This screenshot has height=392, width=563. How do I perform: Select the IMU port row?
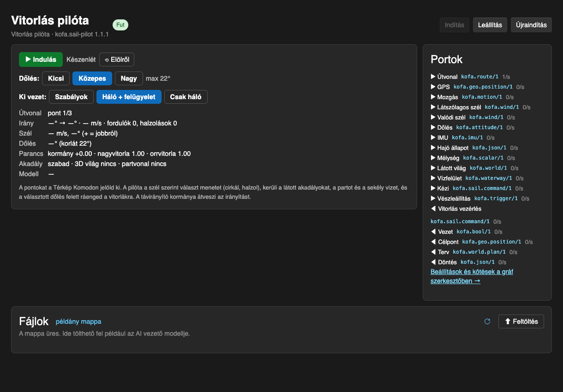pos(462,137)
